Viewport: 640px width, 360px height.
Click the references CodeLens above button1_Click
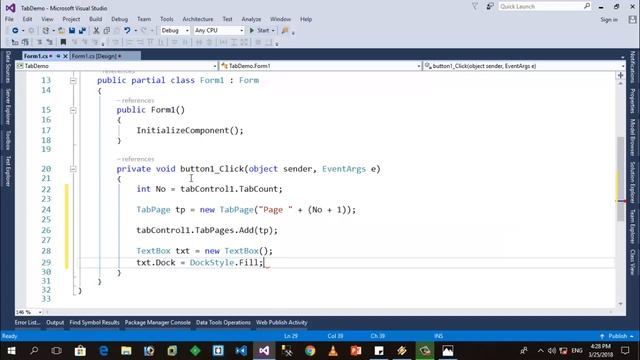[136, 159]
